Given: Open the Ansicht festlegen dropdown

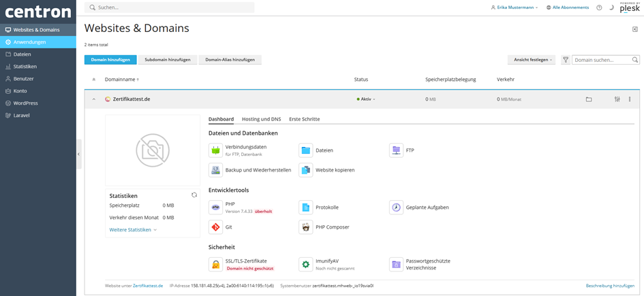Looking at the screenshot, I should pos(531,60).
